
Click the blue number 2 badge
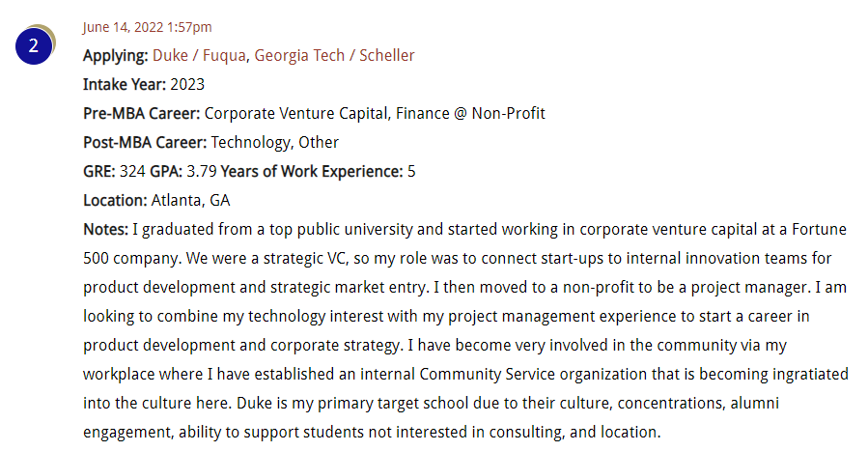pos(34,45)
